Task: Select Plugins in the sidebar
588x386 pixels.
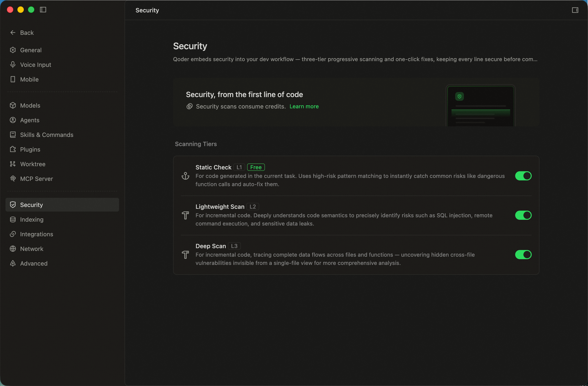Action: (62, 150)
